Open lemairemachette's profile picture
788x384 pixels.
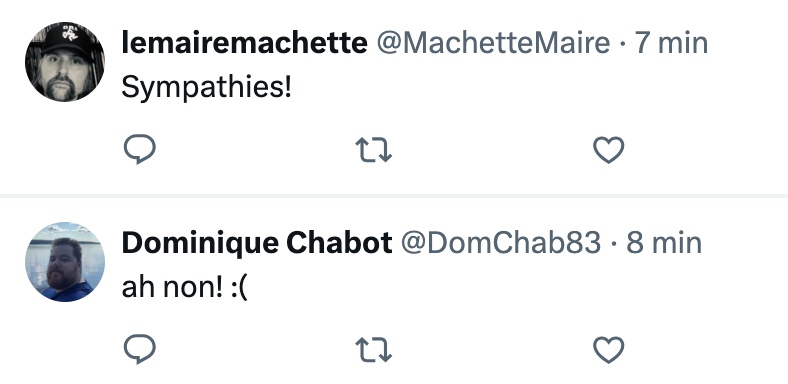[x=65, y=62]
